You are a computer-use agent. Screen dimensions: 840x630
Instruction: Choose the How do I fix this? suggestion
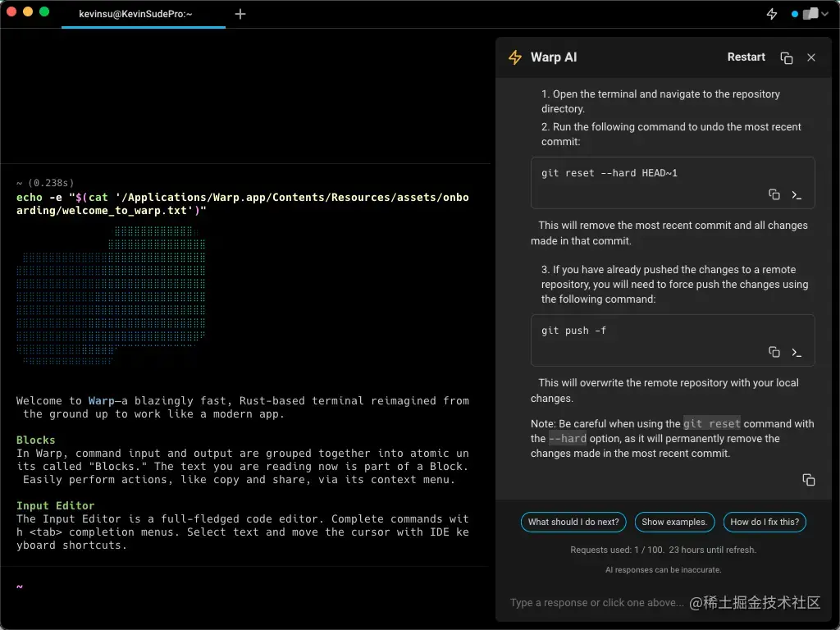pos(765,522)
